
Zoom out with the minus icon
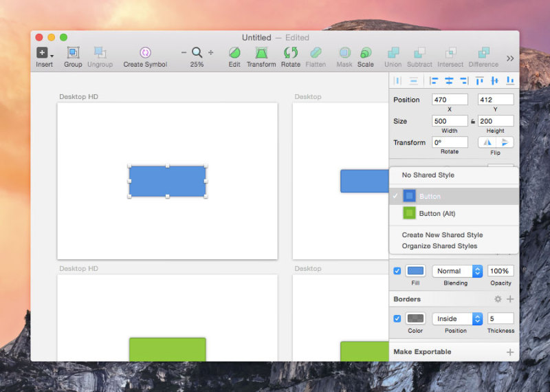click(x=184, y=53)
